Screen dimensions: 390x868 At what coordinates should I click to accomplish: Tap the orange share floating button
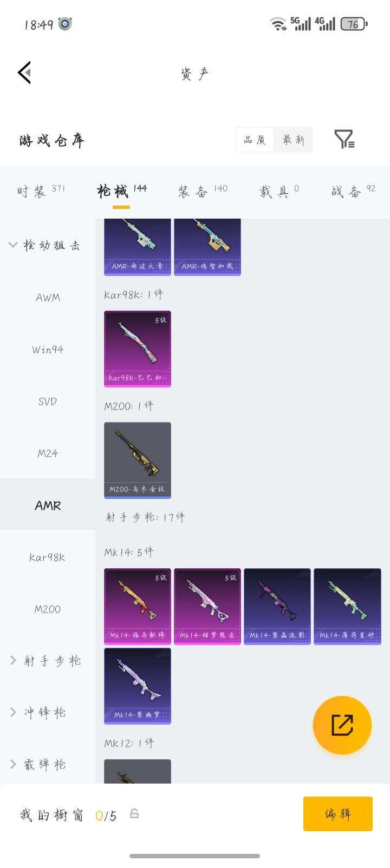pos(342,725)
